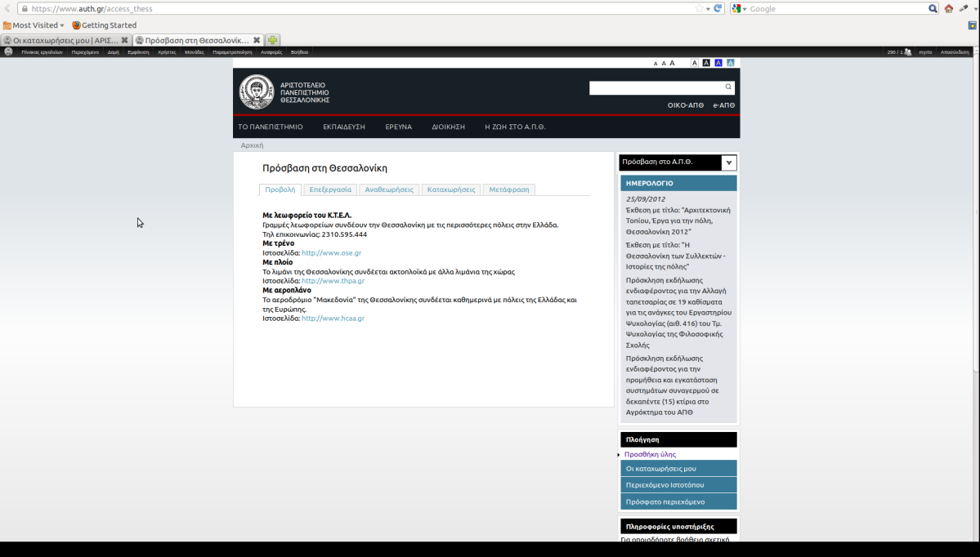Open the 'myrto' user account link
The height and width of the screenshot is (557, 980).
coord(925,52)
